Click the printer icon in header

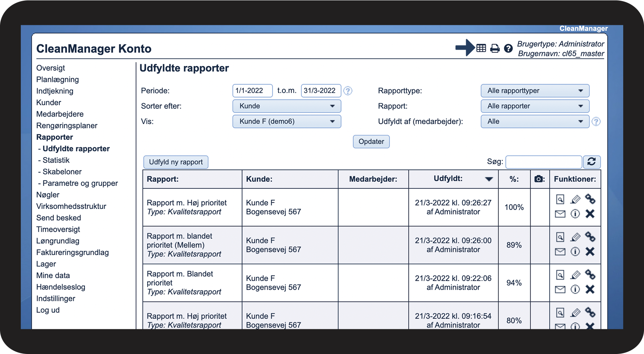pos(495,48)
